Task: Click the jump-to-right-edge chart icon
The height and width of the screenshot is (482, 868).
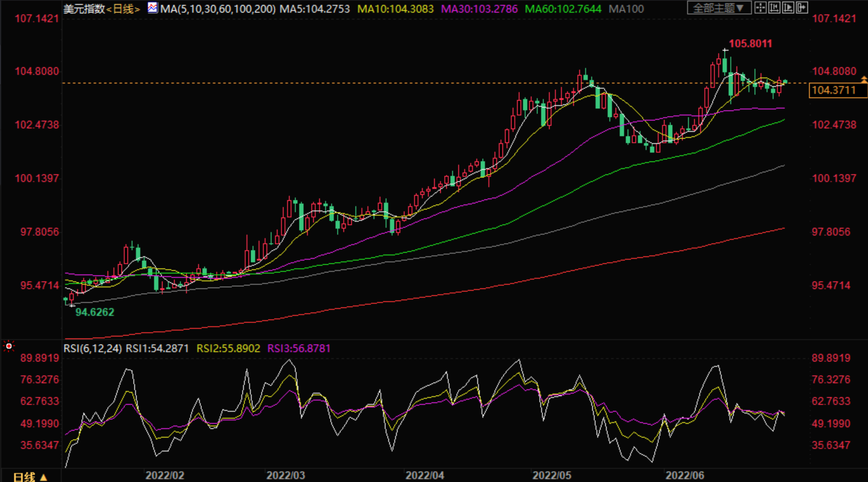Action: 802,8
